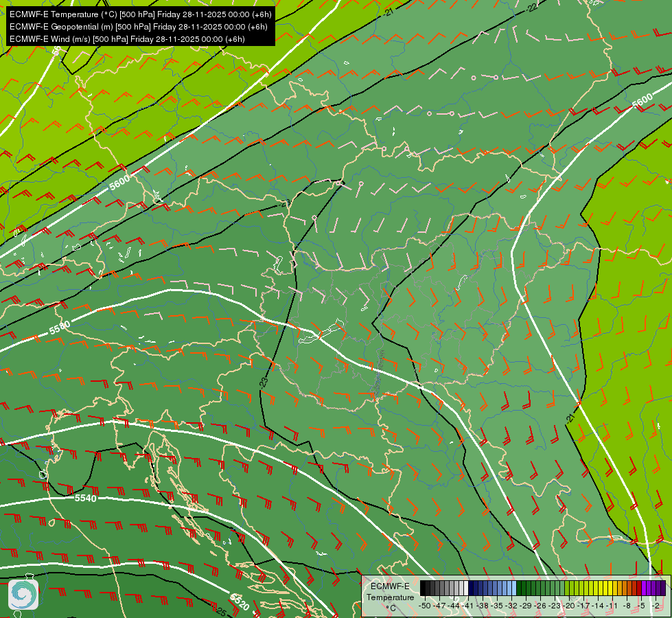This screenshot has width=672, height=618.
Task: Click the legend title ECMWF-E Temperature
Action: click(390, 591)
